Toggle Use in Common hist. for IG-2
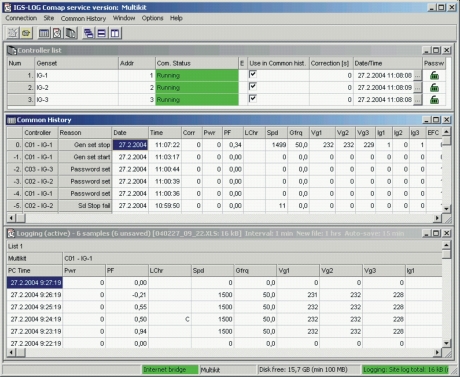The height and width of the screenshot is (377, 460). pos(253,86)
